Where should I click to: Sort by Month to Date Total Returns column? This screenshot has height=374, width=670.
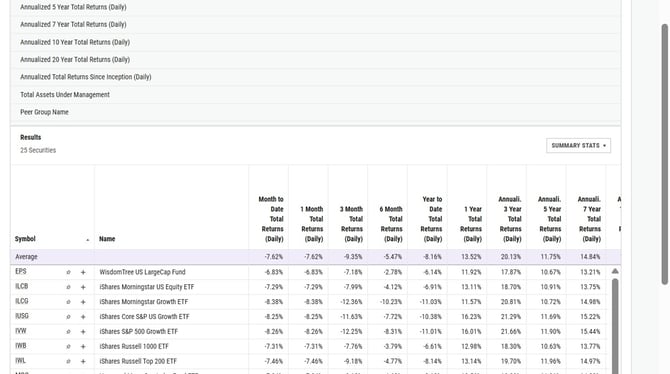tap(271, 219)
